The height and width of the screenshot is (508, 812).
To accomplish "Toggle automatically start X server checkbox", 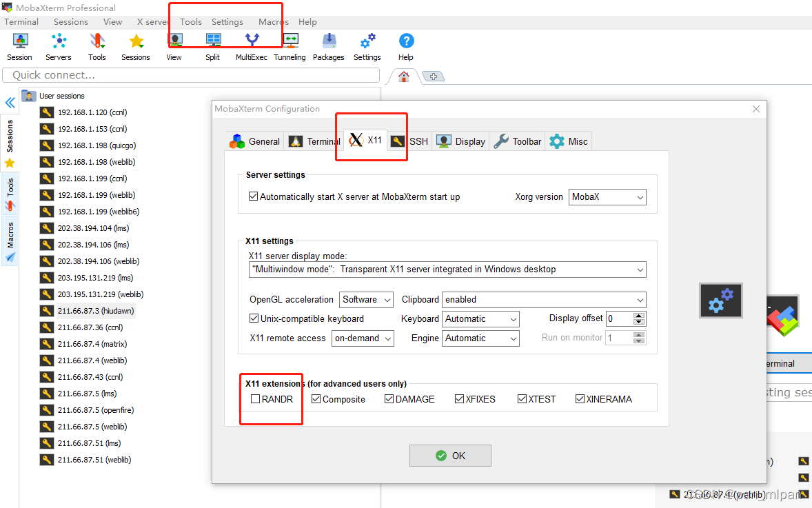I will (253, 196).
